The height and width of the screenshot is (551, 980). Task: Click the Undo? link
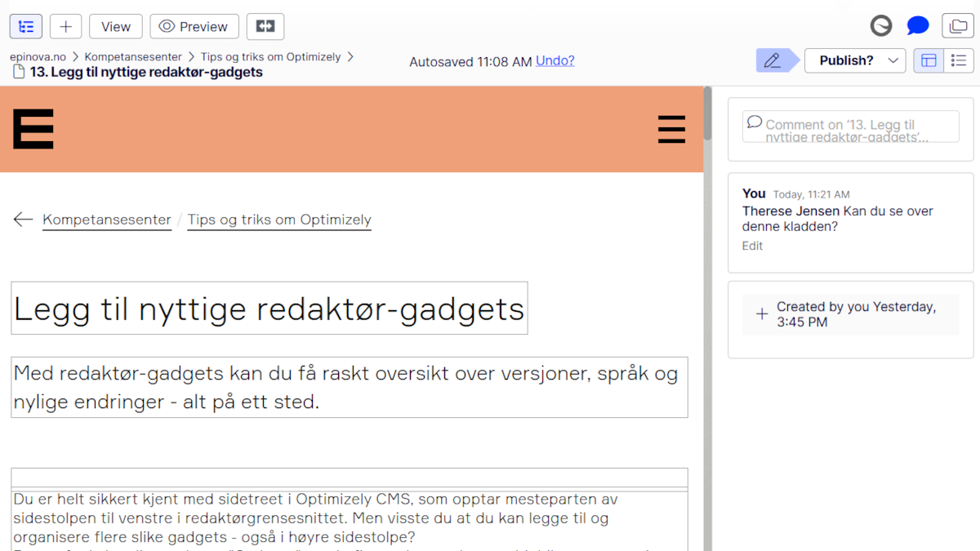point(555,60)
